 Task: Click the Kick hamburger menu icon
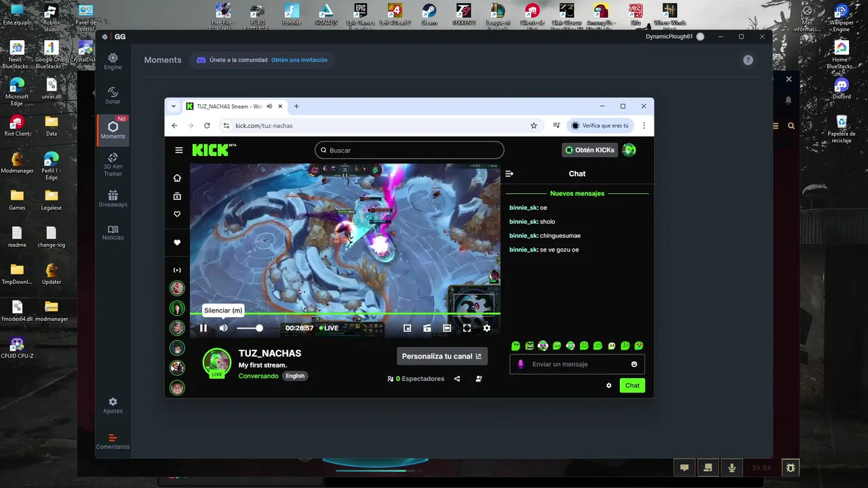pyautogui.click(x=179, y=150)
